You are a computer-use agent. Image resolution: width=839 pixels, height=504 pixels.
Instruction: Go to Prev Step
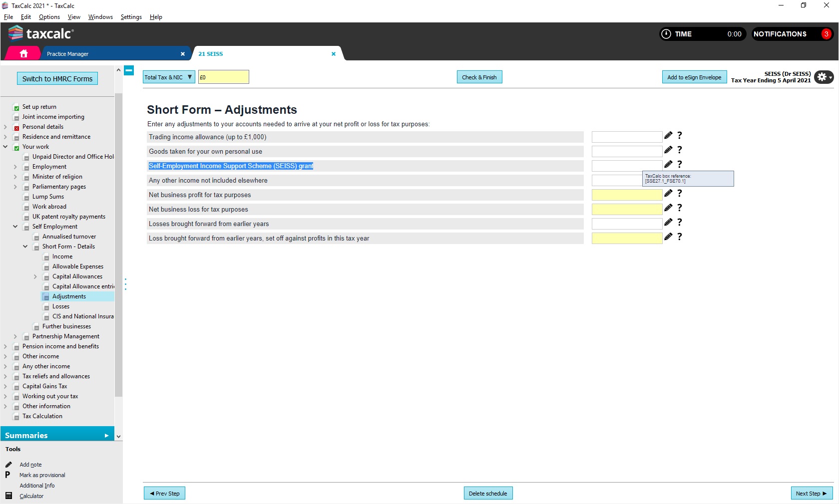165,494
